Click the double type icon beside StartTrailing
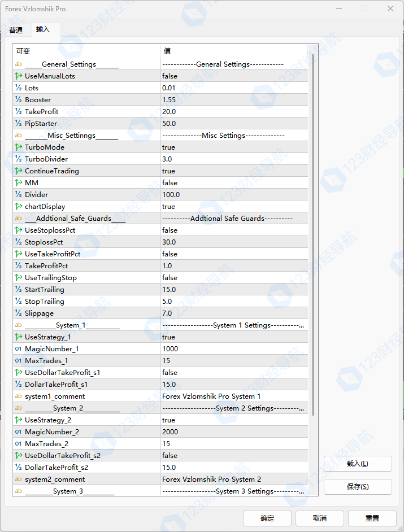Image resolution: width=404 pixels, height=532 pixels. pyautogui.click(x=18, y=290)
